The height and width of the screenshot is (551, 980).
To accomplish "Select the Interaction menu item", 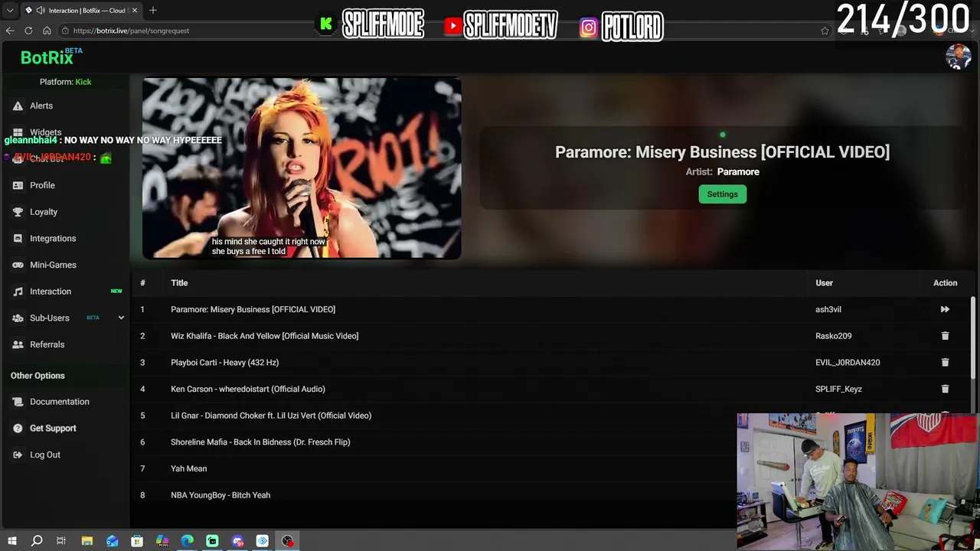I will point(51,292).
